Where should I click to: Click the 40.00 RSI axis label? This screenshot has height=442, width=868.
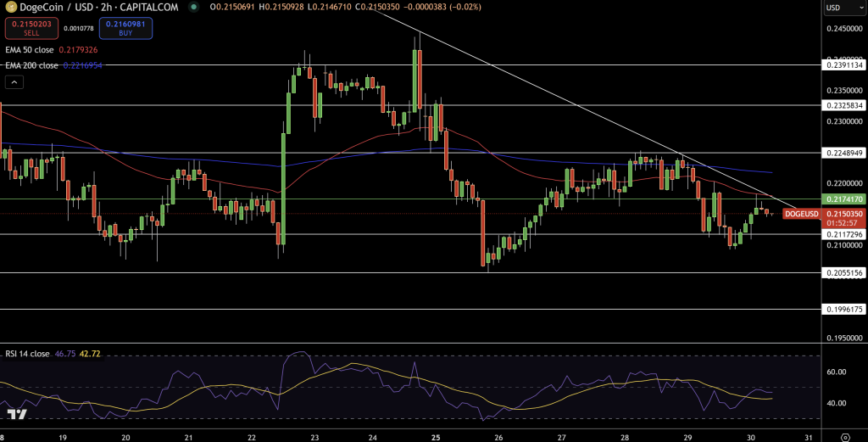pyautogui.click(x=837, y=403)
